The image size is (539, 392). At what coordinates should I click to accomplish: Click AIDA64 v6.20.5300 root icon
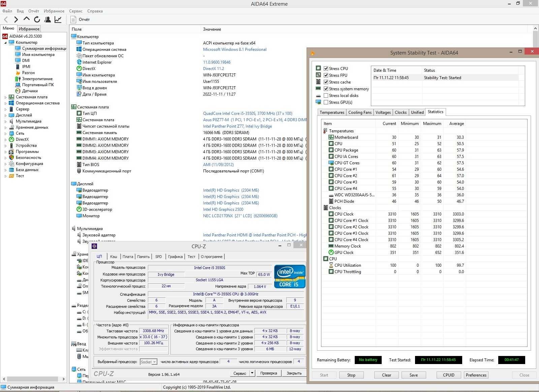5,36
